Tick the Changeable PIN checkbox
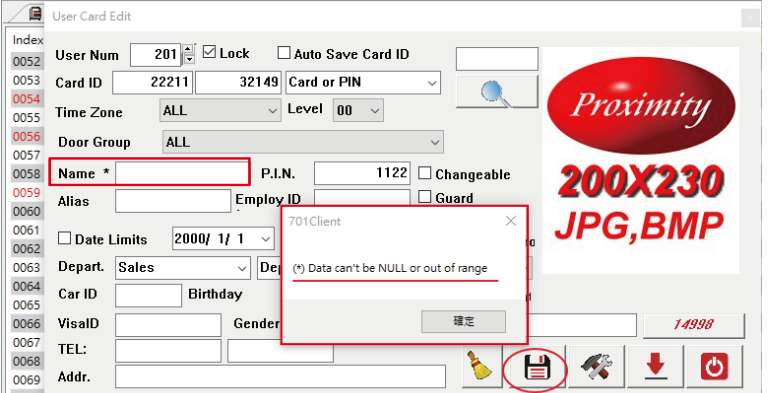This screenshot has width=768, height=393. tap(425, 173)
